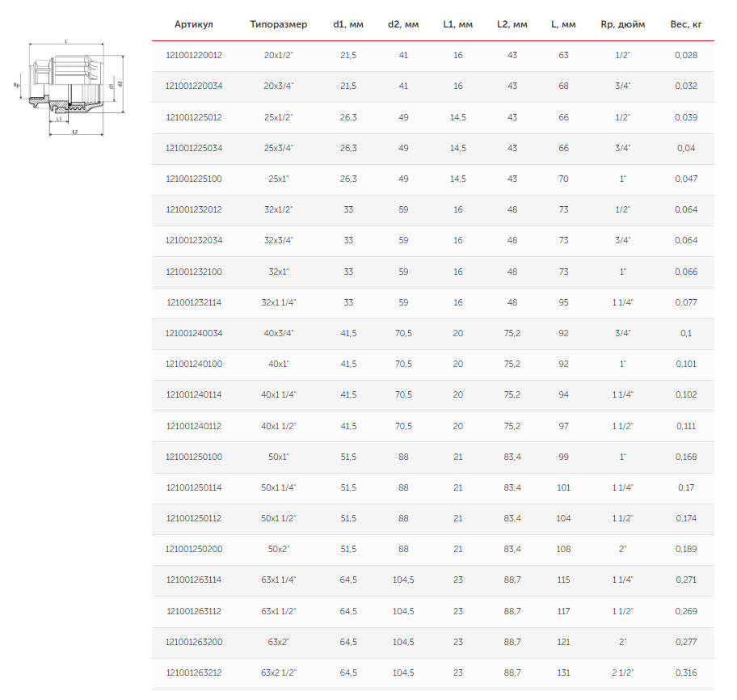Click the size cell '25x1"'
This screenshot has width=737, height=700.
coord(278,179)
